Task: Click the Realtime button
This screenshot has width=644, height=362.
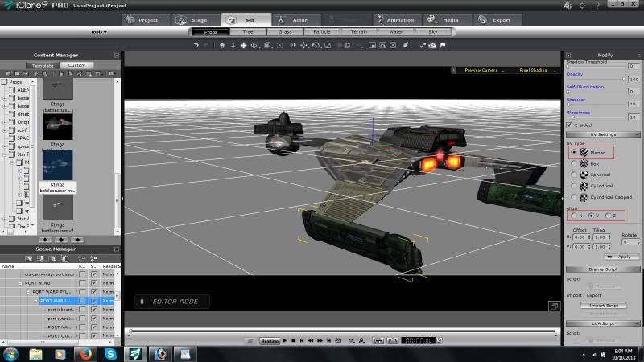Action: click(270, 341)
